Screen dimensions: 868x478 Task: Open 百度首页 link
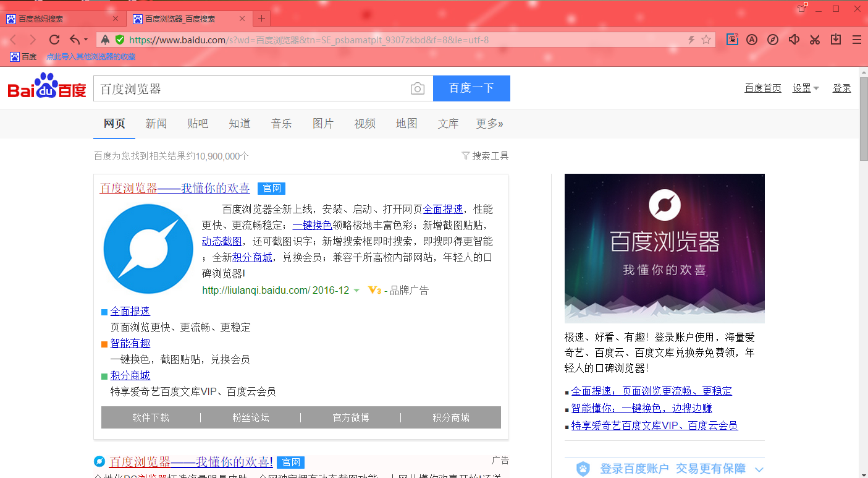tap(763, 88)
